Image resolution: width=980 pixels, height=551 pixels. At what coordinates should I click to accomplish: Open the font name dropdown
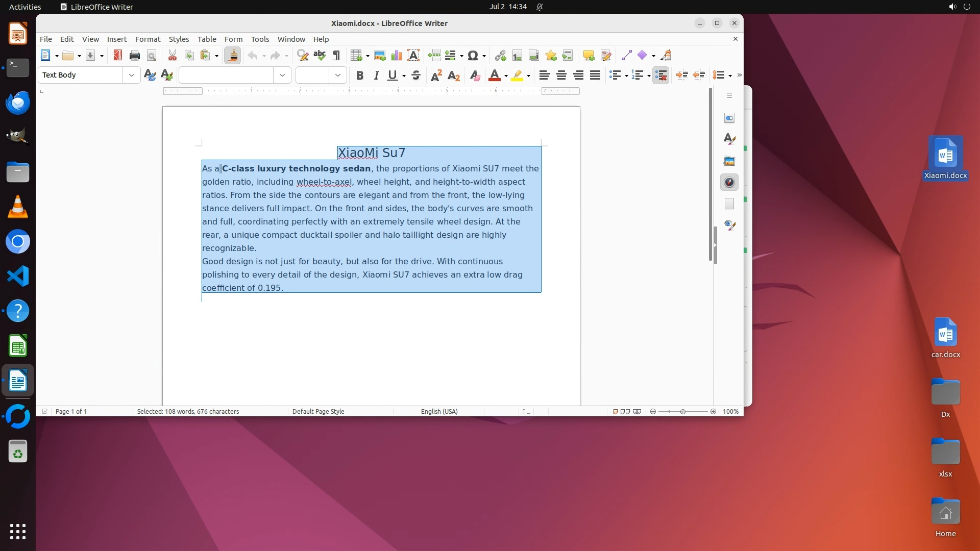pyautogui.click(x=282, y=75)
